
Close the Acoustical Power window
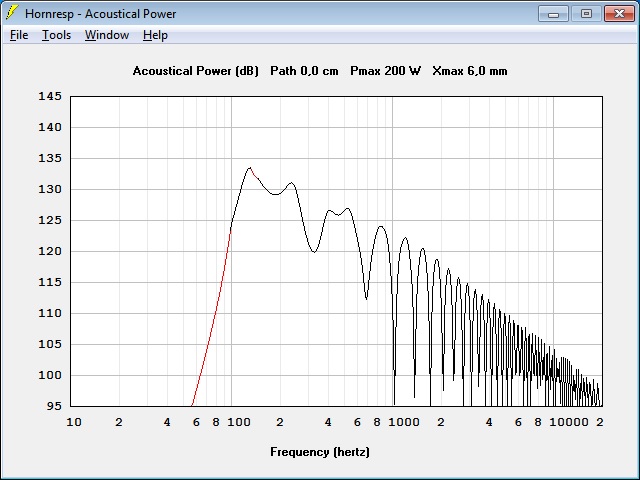(619, 14)
